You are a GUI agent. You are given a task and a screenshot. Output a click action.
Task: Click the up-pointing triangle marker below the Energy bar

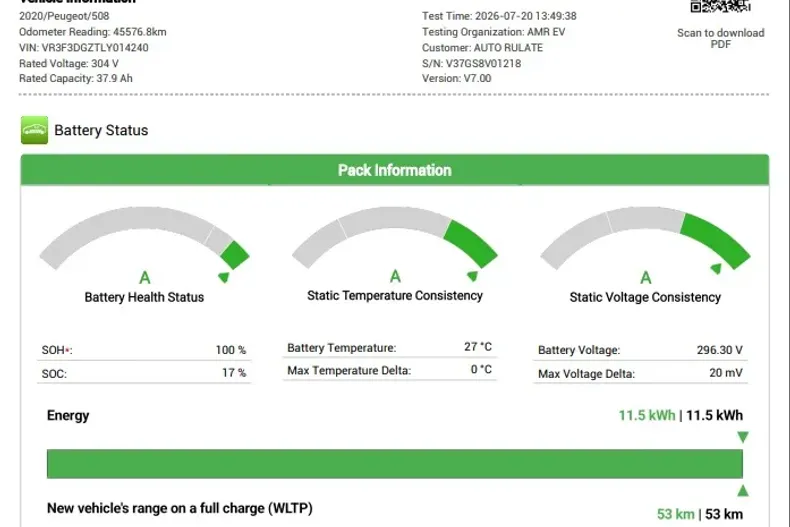tap(743, 490)
